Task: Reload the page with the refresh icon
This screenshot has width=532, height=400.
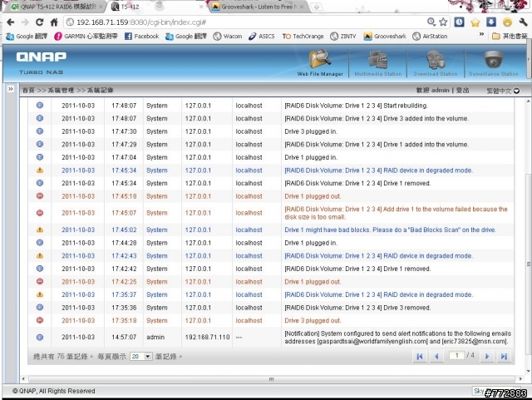Action: click(39, 22)
